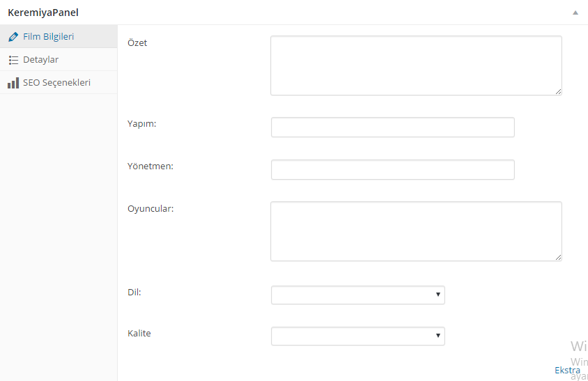Screen dimensions: 588x381
Task: Click the arrow on the Kalite select box
Action: [x=438, y=335]
